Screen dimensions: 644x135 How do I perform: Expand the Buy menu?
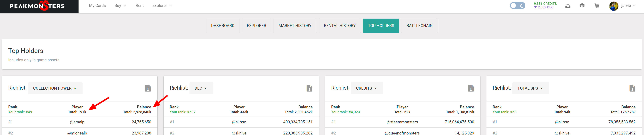point(120,6)
